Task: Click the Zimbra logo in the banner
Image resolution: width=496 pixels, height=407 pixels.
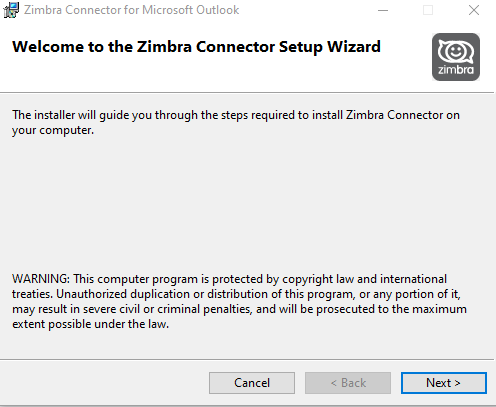Action: pyautogui.click(x=456, y=57)
